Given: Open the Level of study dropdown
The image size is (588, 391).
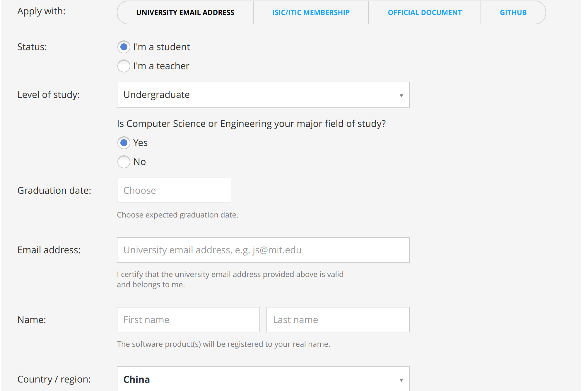Looking at the screenshot, I should click(263, 95).
